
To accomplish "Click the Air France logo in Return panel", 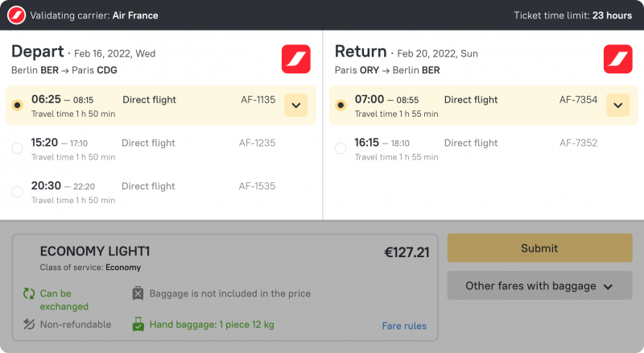I will 618,59.
